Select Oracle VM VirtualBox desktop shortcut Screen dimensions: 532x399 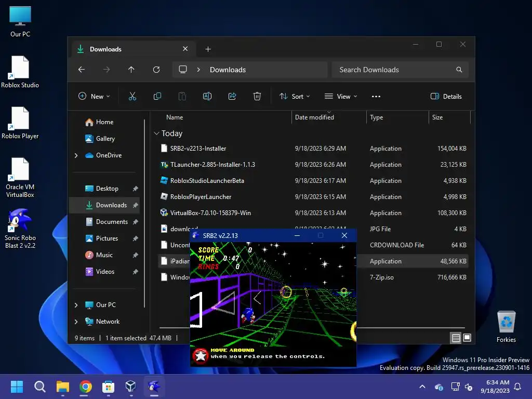tap(20, 178)
